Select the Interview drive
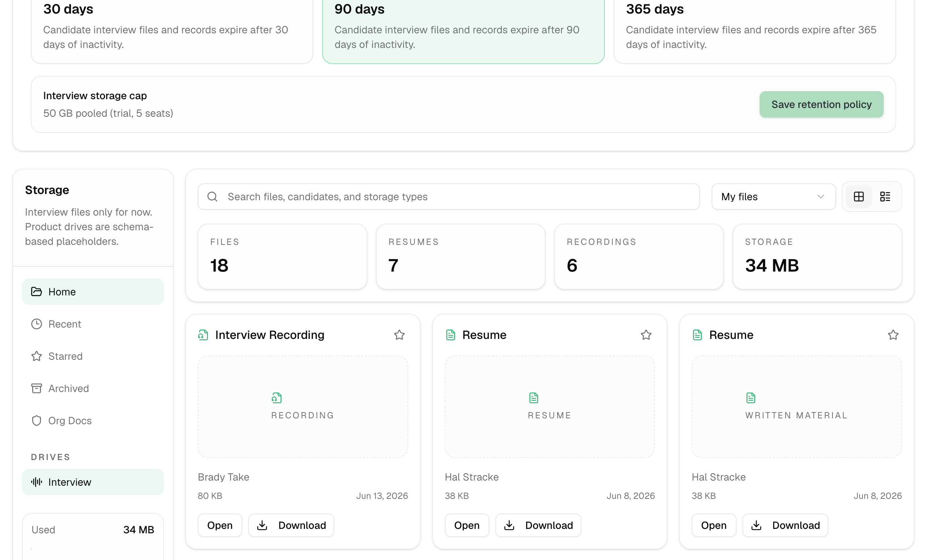The height and width of the screenshot is (560, 935). (x=93, y=482)
